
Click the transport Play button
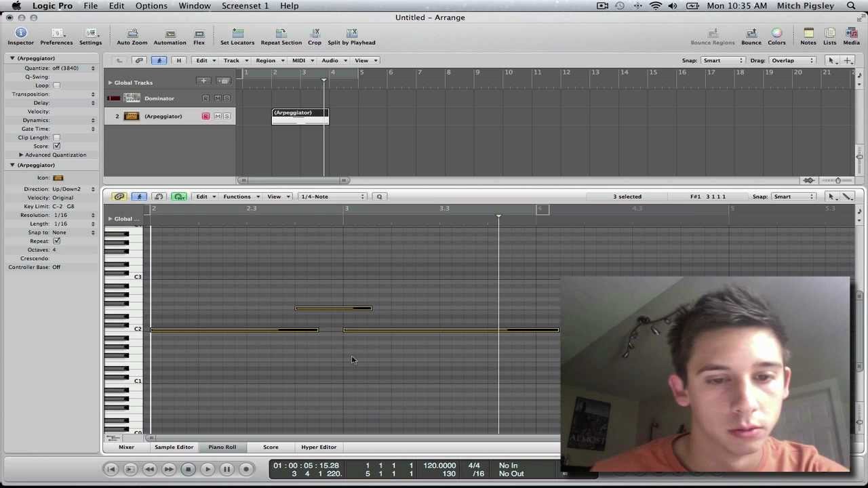point(208,469)
